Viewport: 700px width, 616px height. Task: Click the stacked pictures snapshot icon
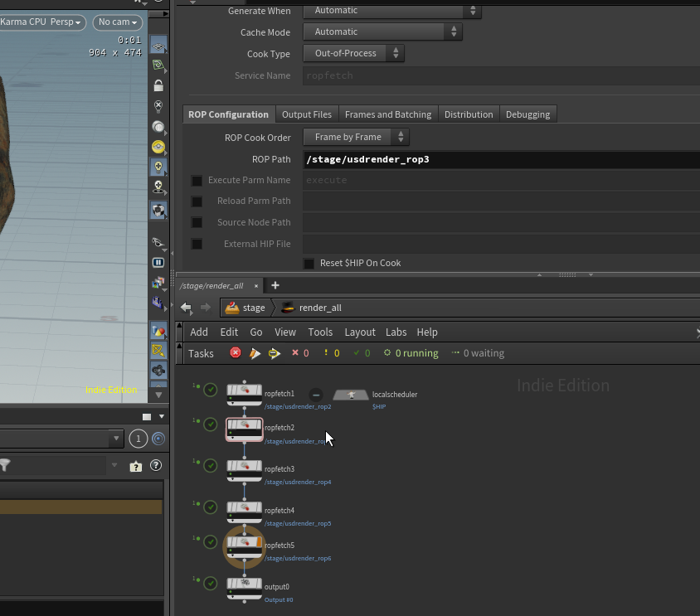158,283
